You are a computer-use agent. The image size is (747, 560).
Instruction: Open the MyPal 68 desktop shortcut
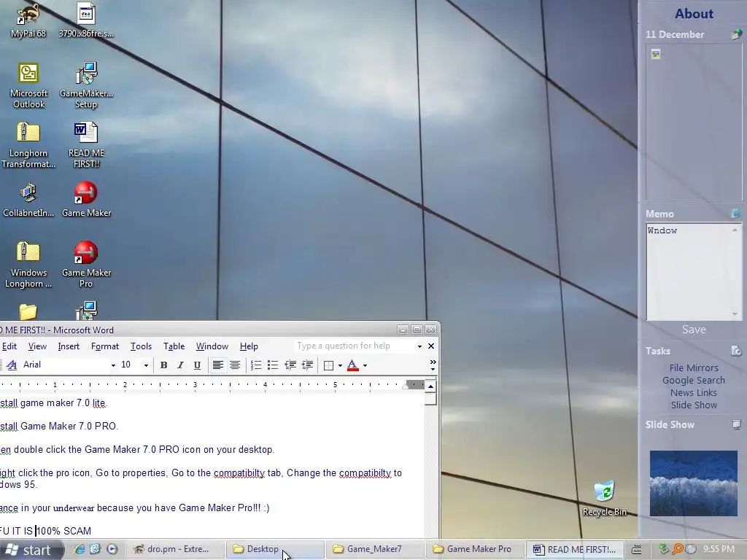point(28,21)
